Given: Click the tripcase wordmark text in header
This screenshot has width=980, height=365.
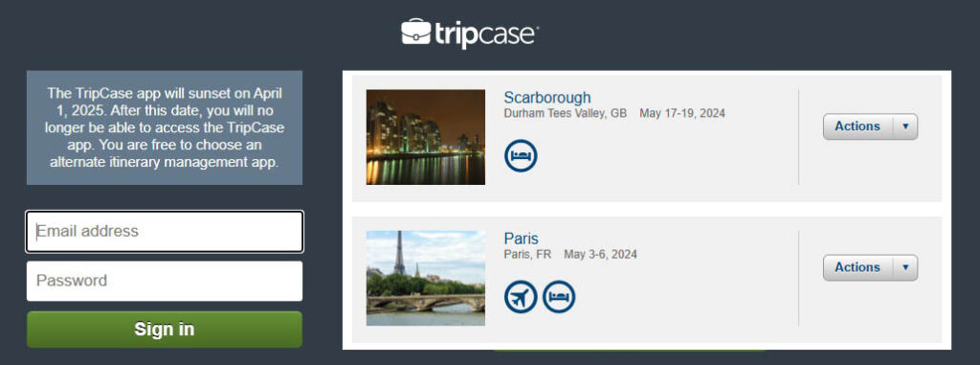Looking at the screenshot, I should (x=487, y=34).
